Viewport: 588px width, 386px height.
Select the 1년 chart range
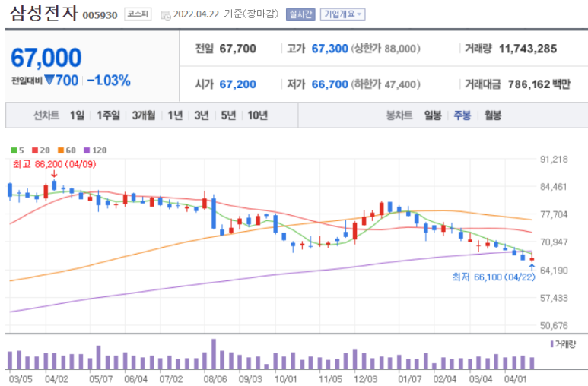click(175, 115)
